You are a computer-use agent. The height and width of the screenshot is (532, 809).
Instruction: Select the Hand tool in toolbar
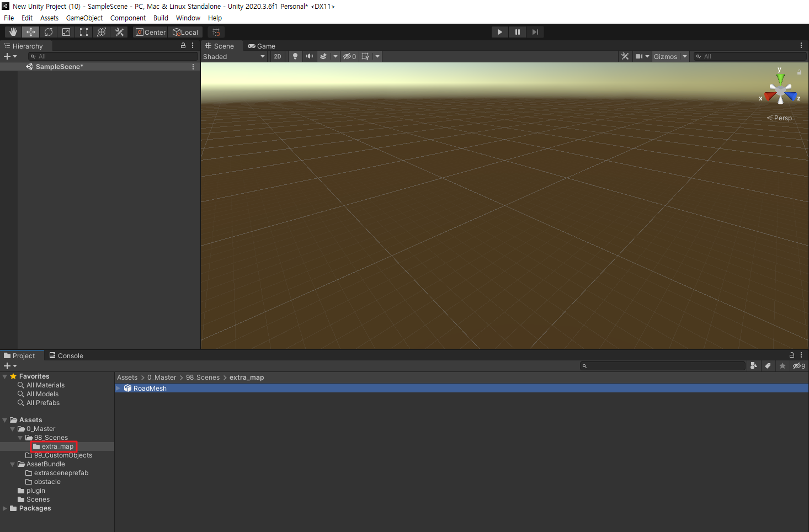coord(13,32)
